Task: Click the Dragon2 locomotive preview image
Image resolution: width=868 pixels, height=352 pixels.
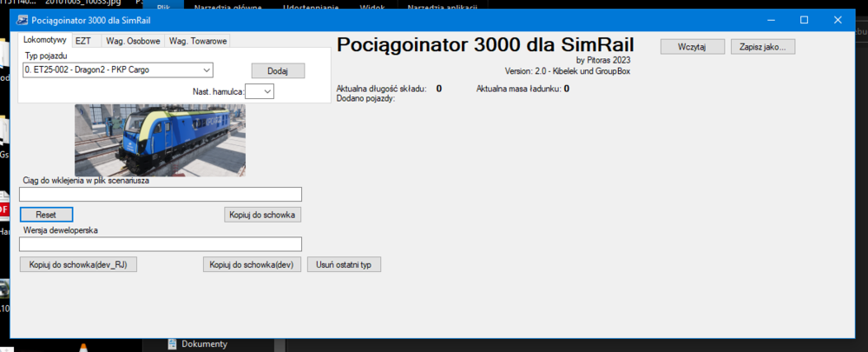Action: click(160, 140)
